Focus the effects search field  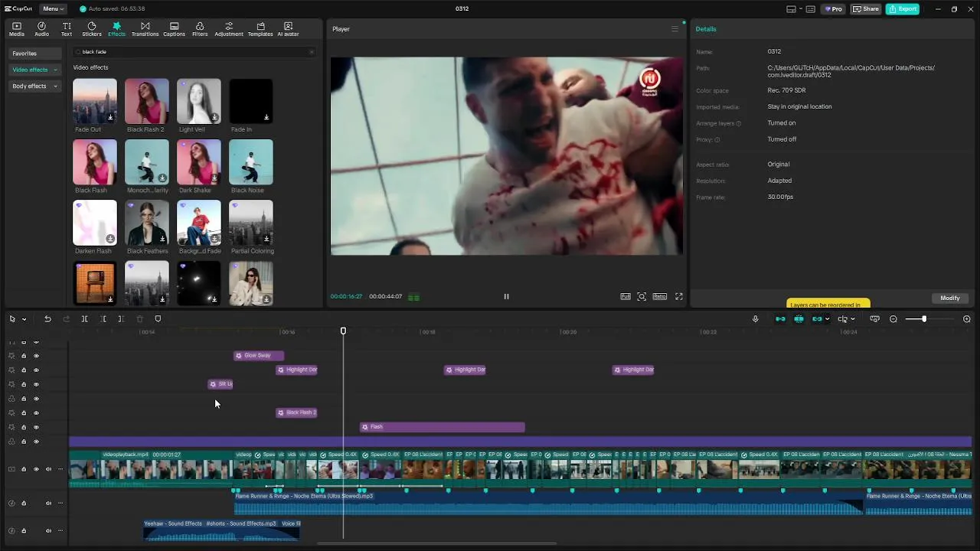pos(194,52)
